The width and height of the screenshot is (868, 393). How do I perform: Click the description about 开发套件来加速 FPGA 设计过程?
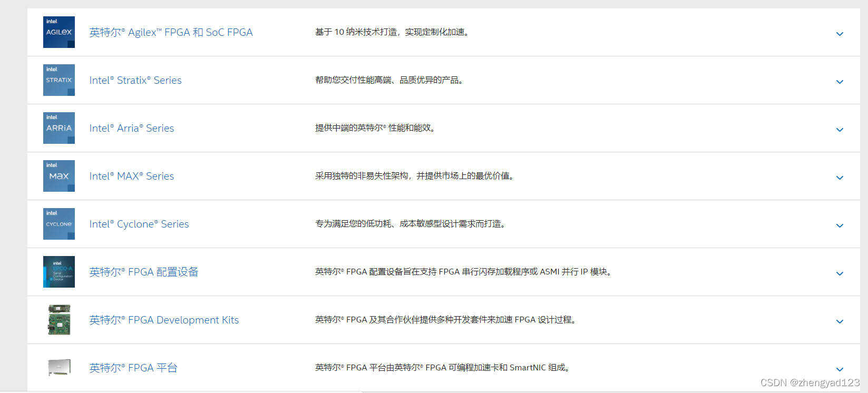pos(446,320)
